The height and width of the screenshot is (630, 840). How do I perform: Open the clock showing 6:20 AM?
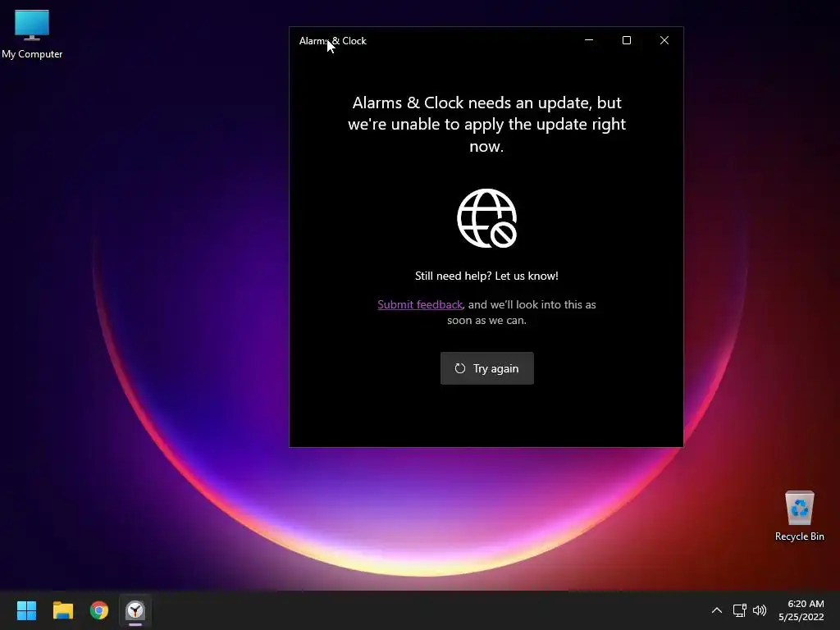[x=801, y=610]
